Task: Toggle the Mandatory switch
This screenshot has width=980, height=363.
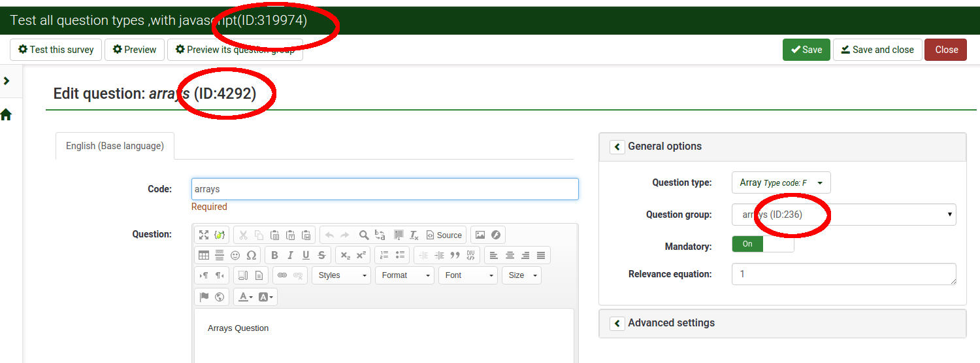Action: (x=762, y=244)
